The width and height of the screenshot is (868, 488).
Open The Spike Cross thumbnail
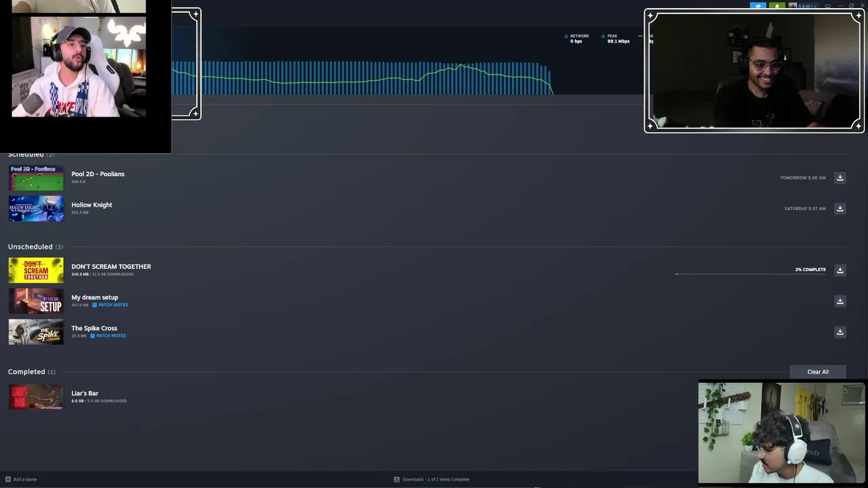tap(36, 332)
